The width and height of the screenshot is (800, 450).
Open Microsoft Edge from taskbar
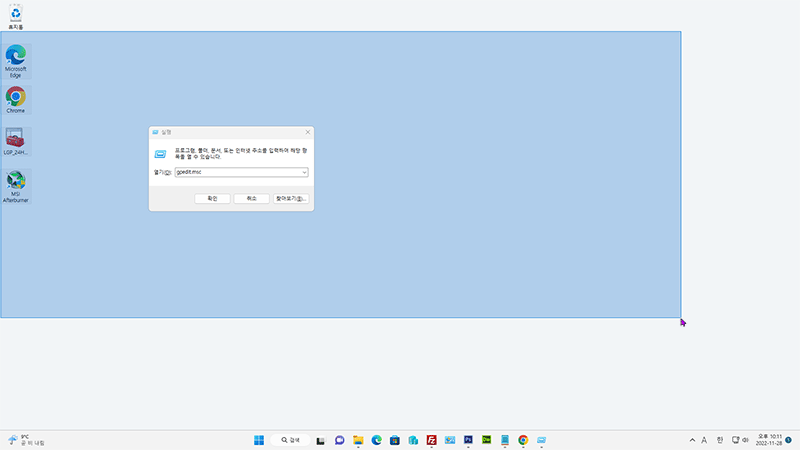coord(377,440)
